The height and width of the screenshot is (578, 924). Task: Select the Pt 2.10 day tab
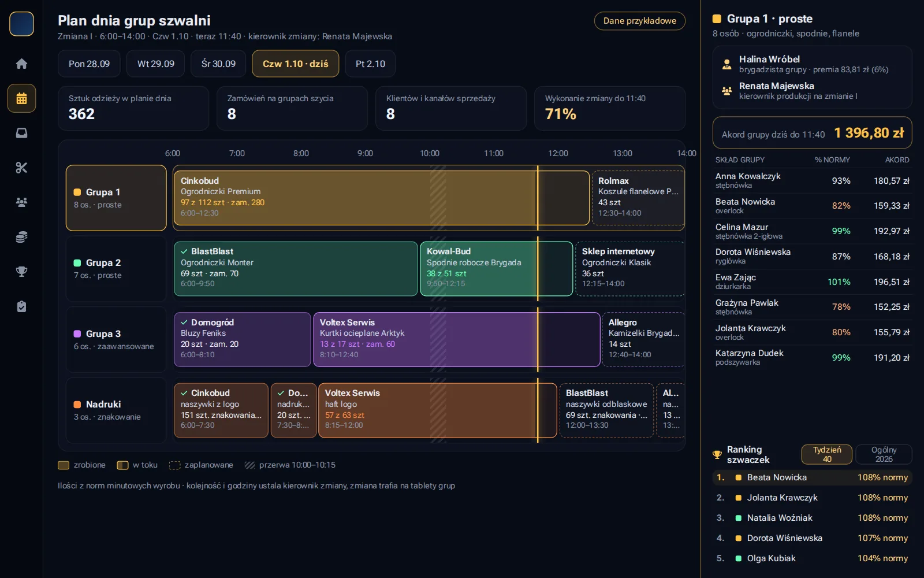pos(370,64)
